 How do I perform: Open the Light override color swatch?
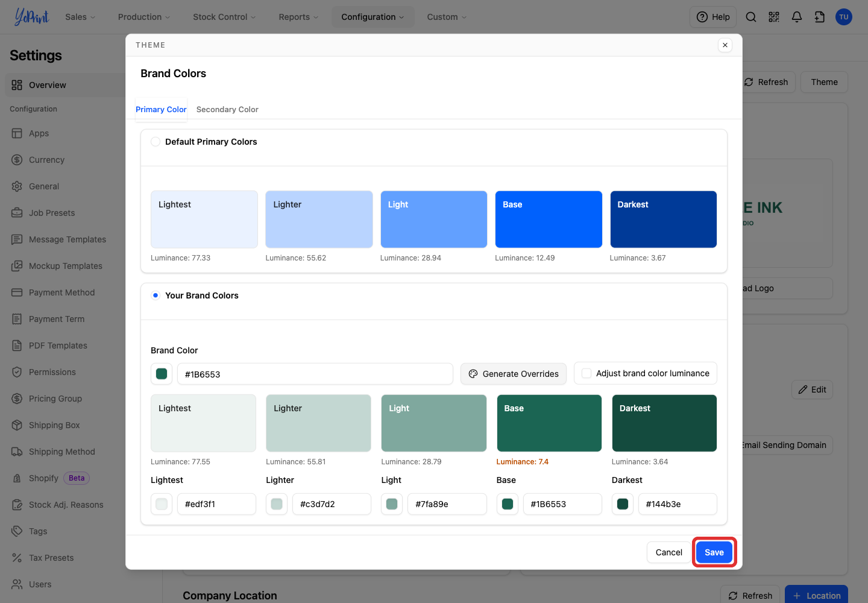point(392,504)
